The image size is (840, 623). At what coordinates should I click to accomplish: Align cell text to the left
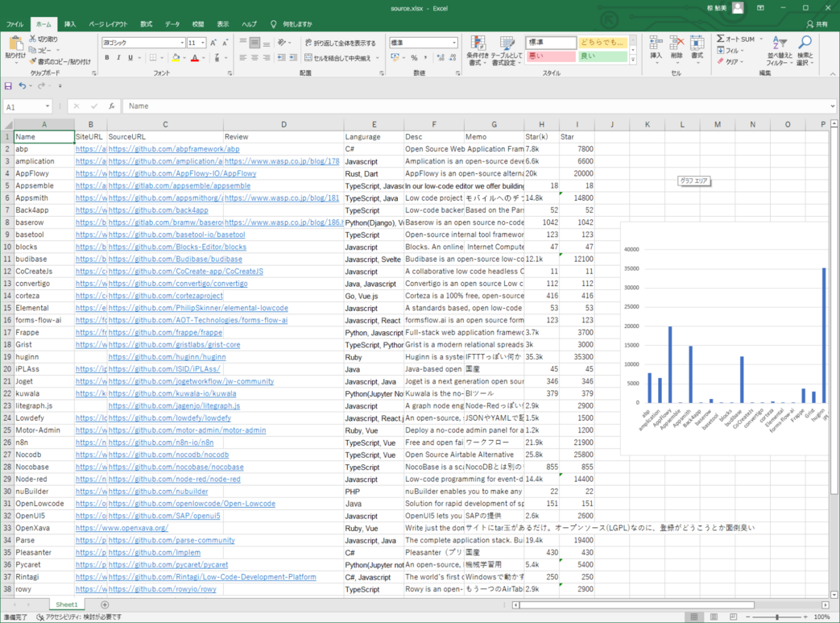242,58
